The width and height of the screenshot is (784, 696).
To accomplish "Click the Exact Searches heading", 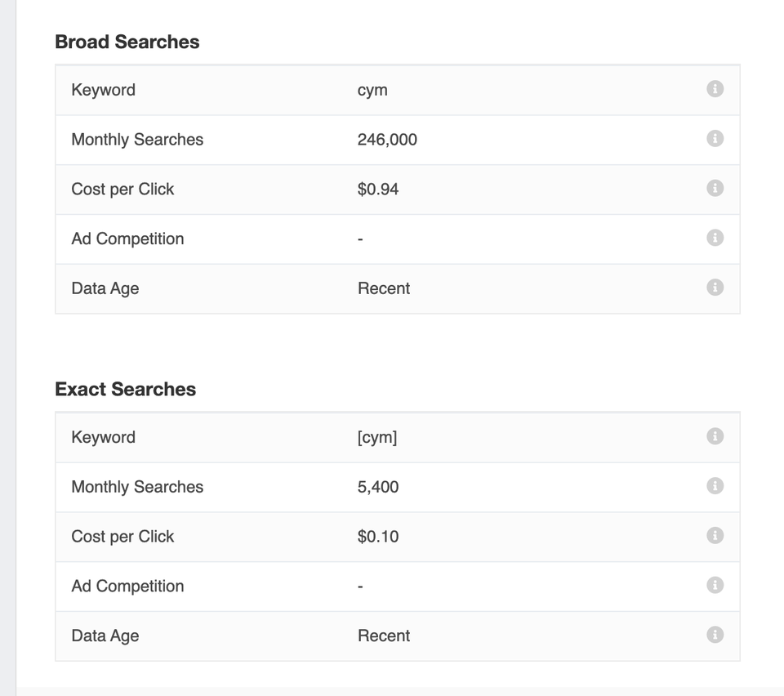I will (x=126, y=389).
